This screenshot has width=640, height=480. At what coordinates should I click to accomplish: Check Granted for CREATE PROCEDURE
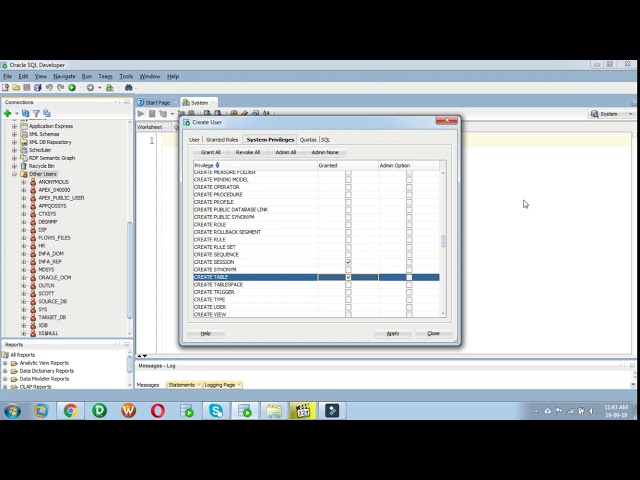(348, 195)
